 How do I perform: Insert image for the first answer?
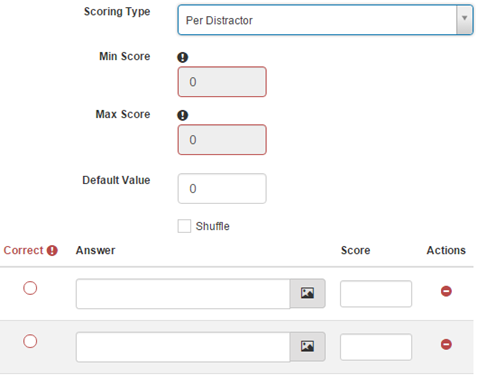[x=307, y=293]
